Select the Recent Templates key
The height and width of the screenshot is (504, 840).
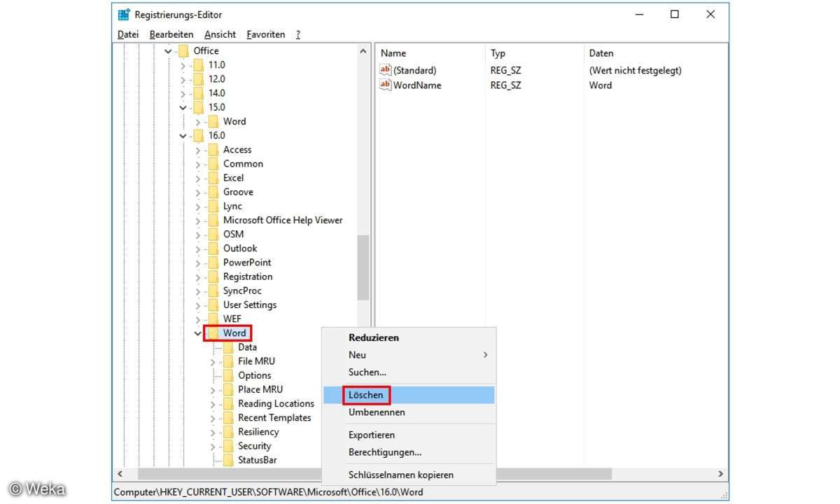pyautogui.click(x=274, y=417)
